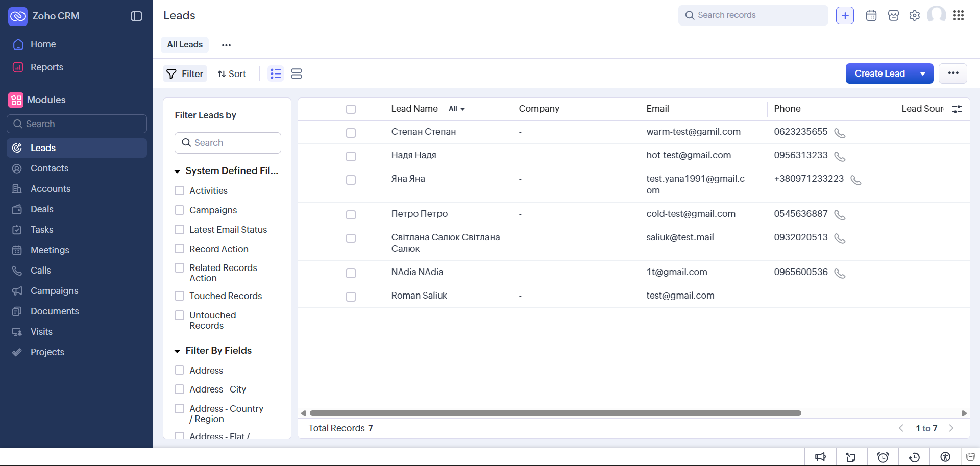Click the horizontal scrollbar under the leads table
This screenshot has height=466, width=980.
(x=555, y=413)
